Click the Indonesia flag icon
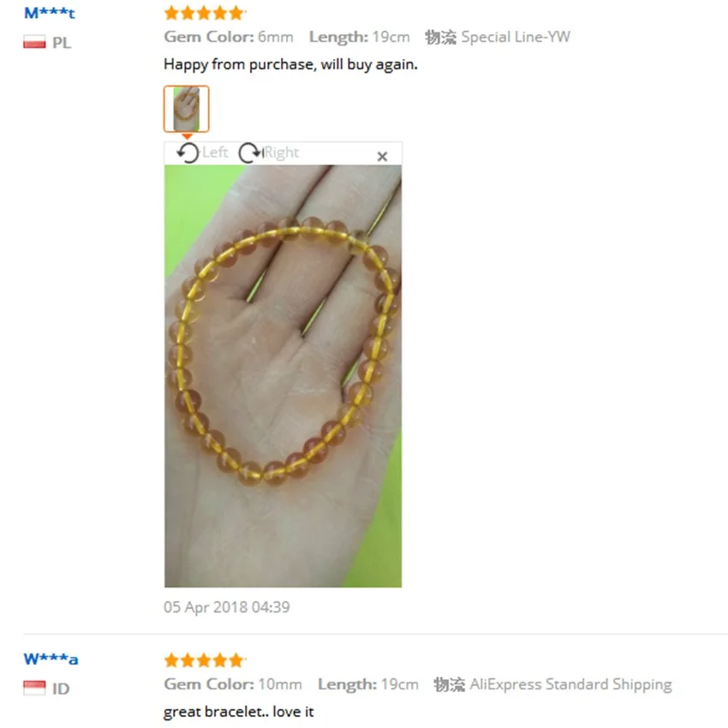 point(34,688)
